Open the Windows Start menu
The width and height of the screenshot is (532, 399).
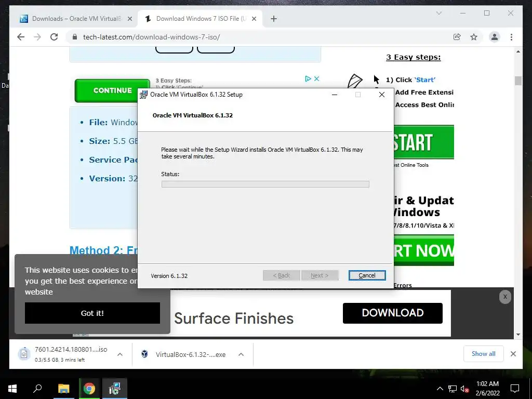tap(12, 389)
